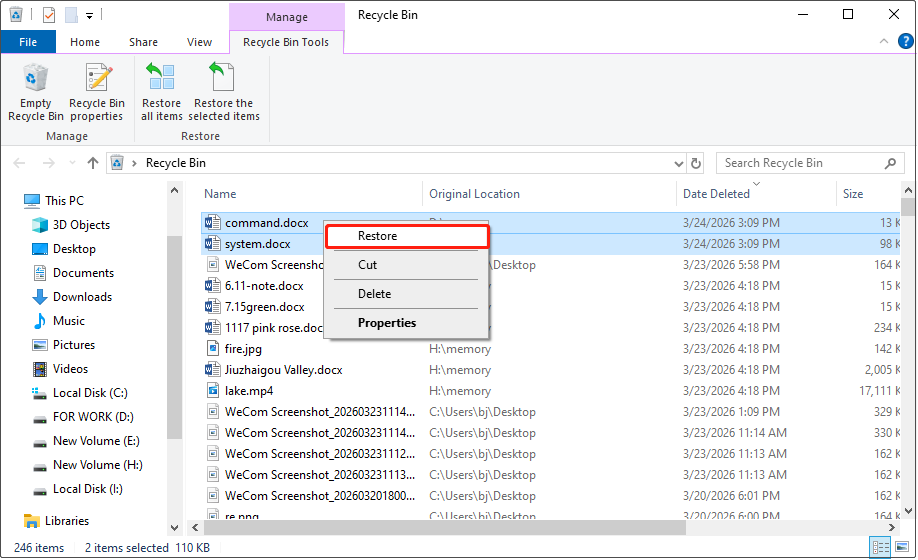Click the Manage contextual tab header
918x560 pixels.
[286, 17]
